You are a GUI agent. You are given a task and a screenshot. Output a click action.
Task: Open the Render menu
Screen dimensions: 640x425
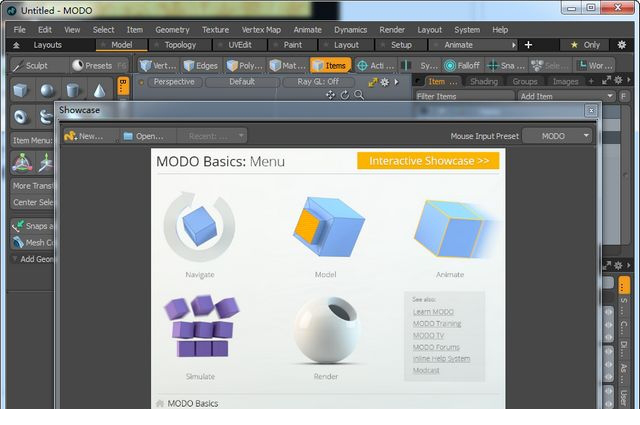coord(392,30)
